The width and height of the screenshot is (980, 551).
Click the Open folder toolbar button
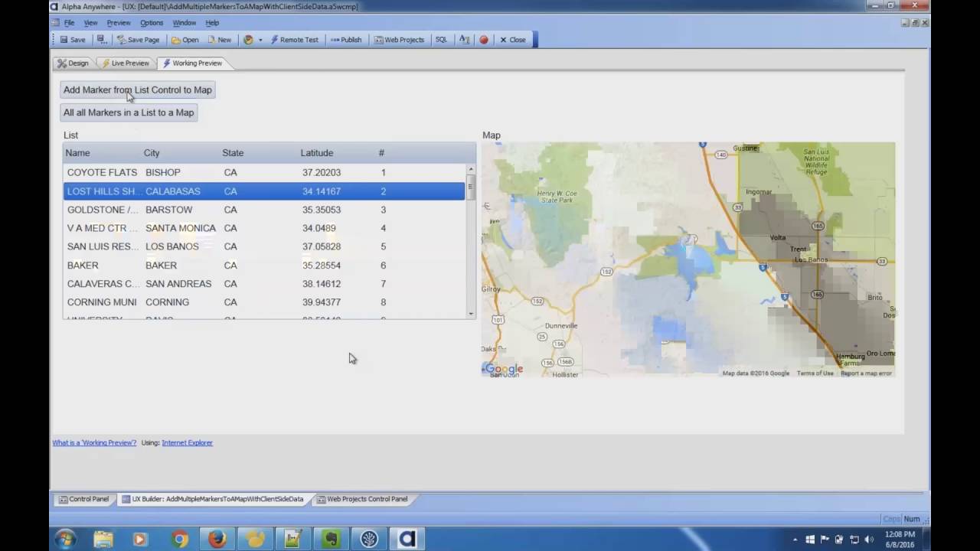pyautogui.click(x=185, y=40)
